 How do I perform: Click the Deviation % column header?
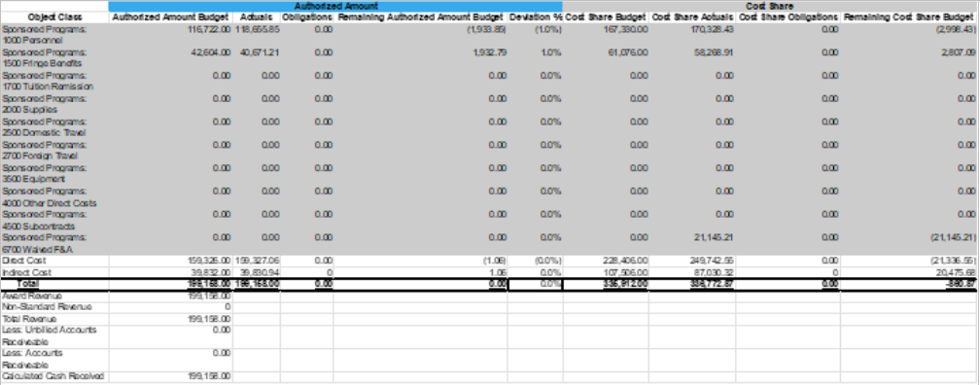coord(535,17)
